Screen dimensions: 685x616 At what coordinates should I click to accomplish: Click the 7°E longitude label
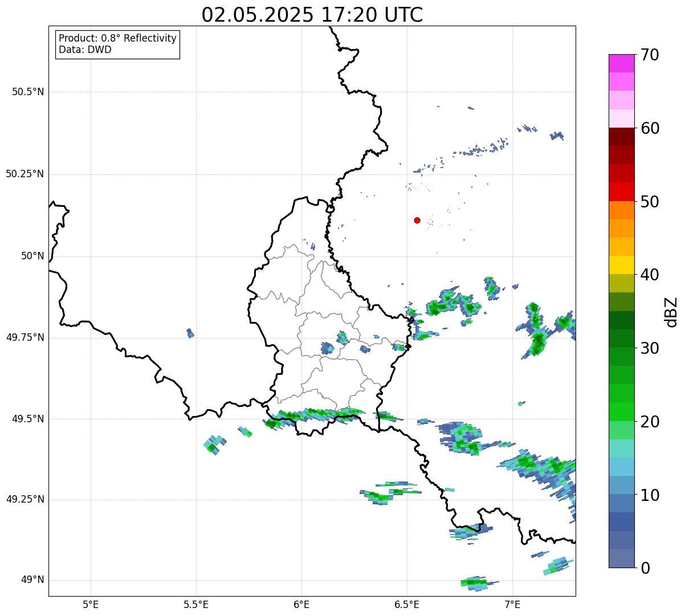click(513, 604)
